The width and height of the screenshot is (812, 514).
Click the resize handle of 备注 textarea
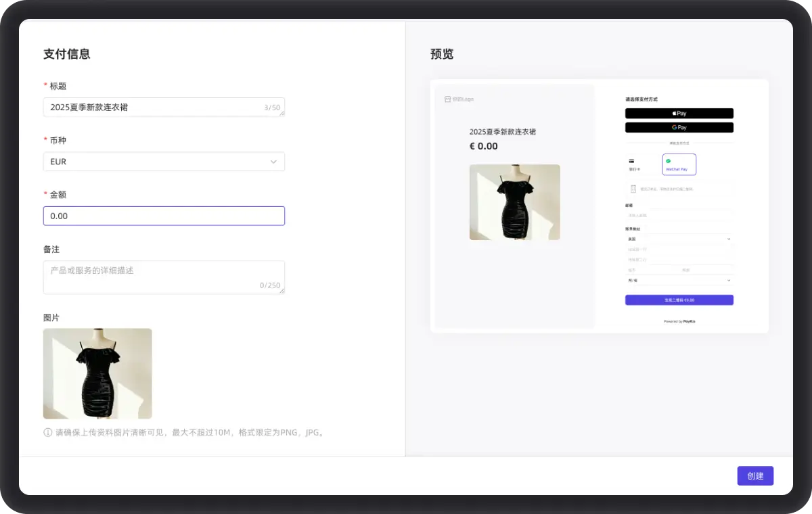pos(281,291)
